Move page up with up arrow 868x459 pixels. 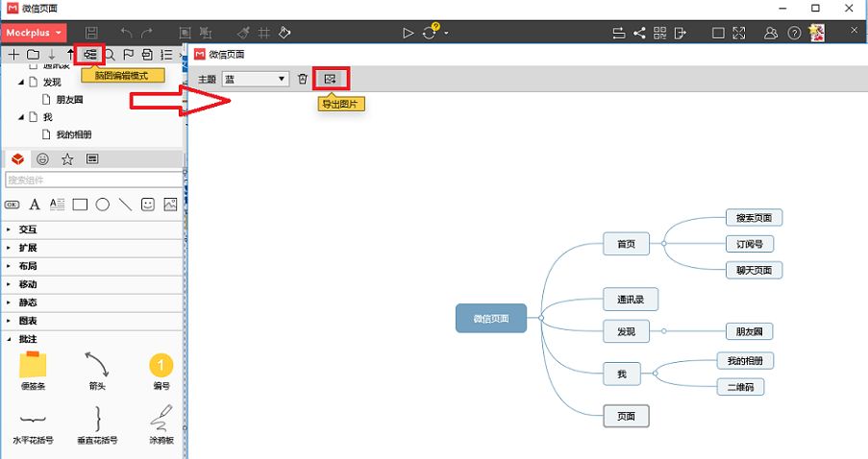70,54
